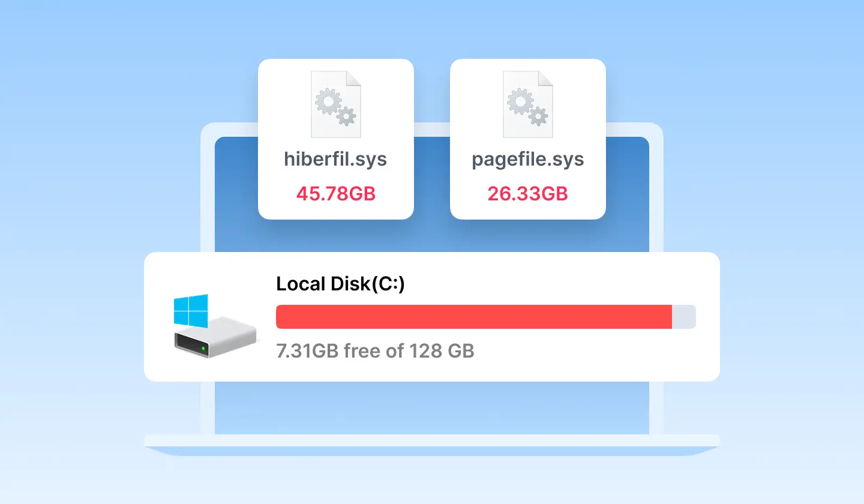The image size is (864, 504).
Task: Click the 7.31GB free of 128 GB label
Action: [375, 350]
